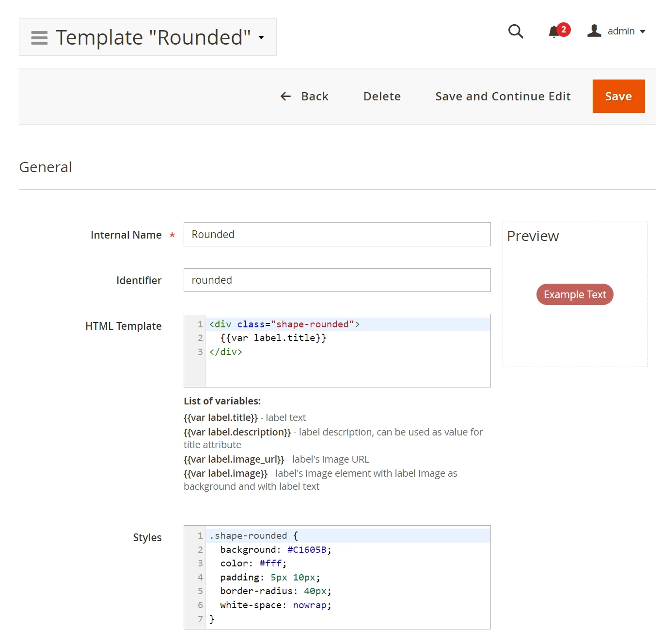The image size is (662, 644).
Task: Click the hamburger menu icon
Action: point(39,38)
